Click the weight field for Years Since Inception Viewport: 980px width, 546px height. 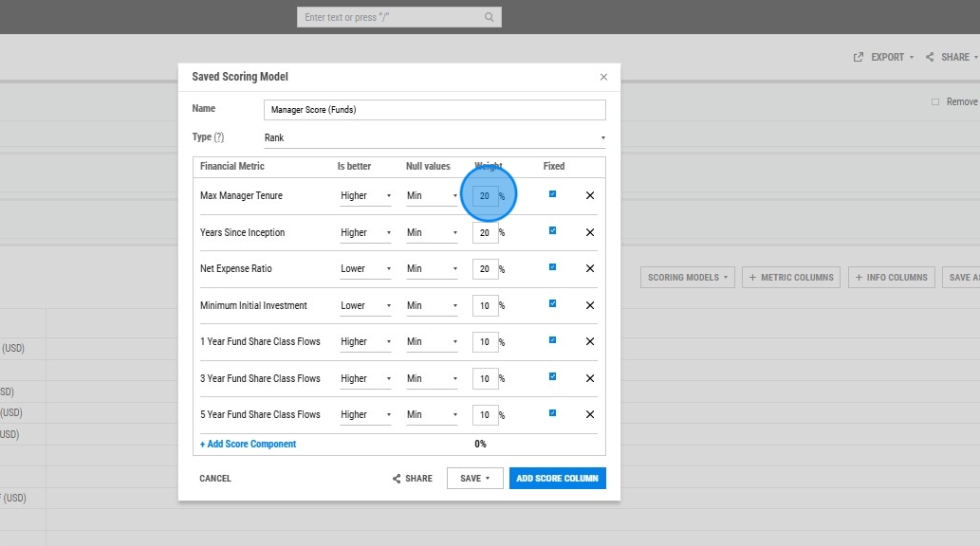coord(485,233)
